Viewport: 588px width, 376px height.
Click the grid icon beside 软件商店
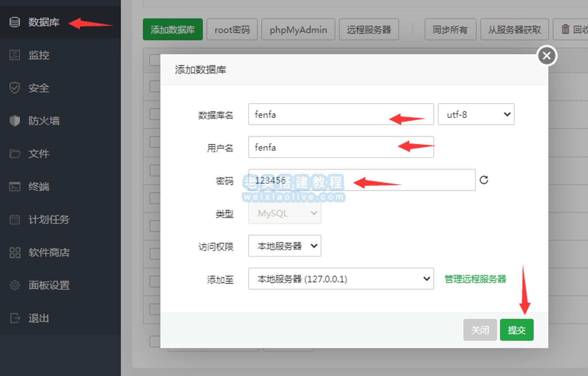tap(15, 252)
